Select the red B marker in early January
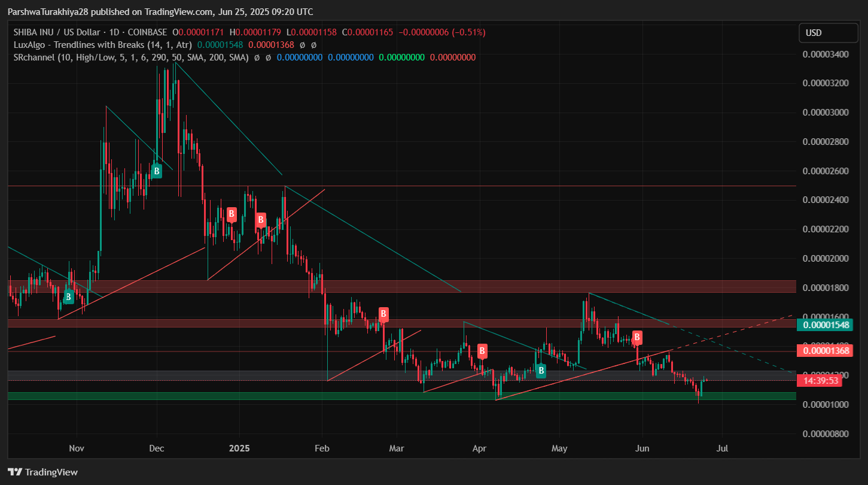Image resolution: width=868 pixels, height=485 pixels. [260, 220]
